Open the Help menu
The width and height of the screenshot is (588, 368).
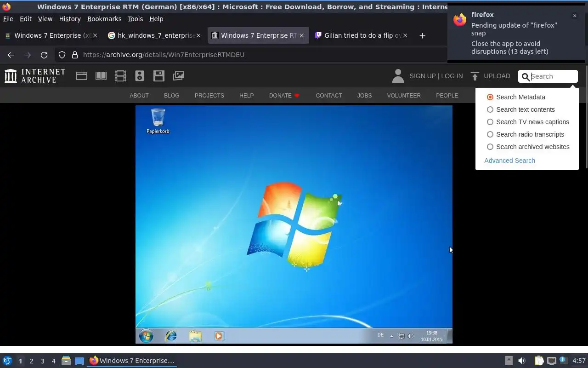(x=156, y=19)
